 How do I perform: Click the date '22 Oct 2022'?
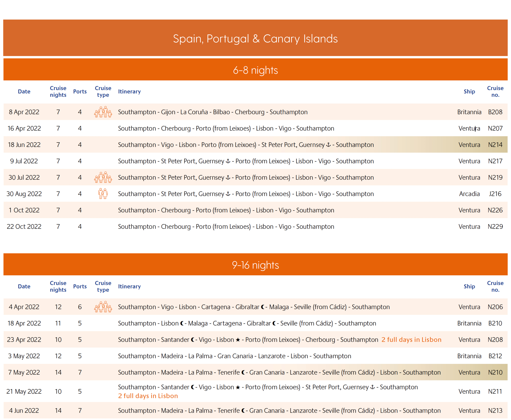(x=24, y=227)
